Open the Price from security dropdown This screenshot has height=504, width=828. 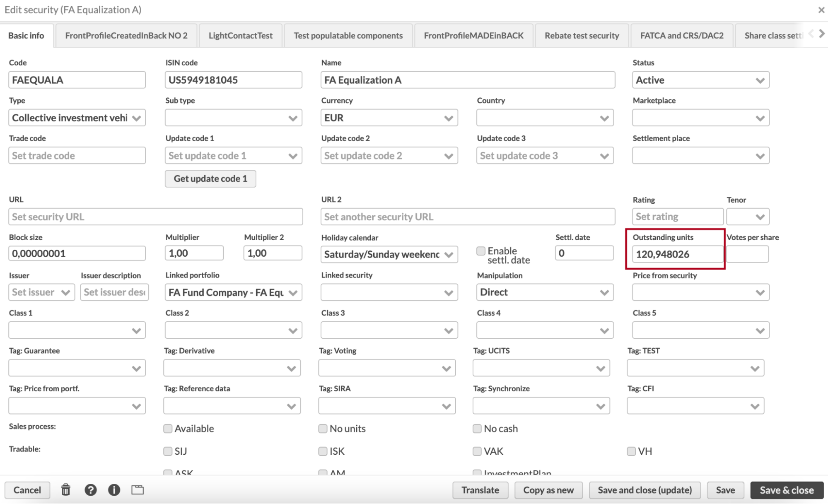pos(700,292)
